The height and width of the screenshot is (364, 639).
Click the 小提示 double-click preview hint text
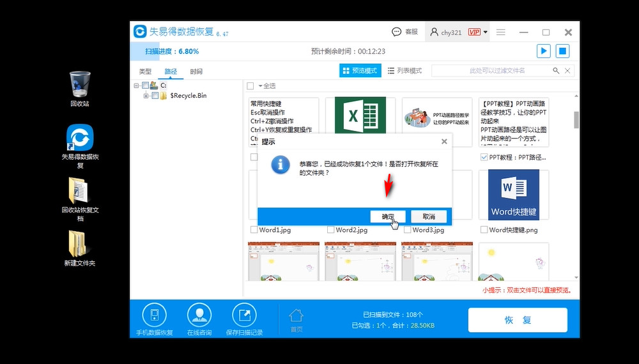tap(528, 291)
